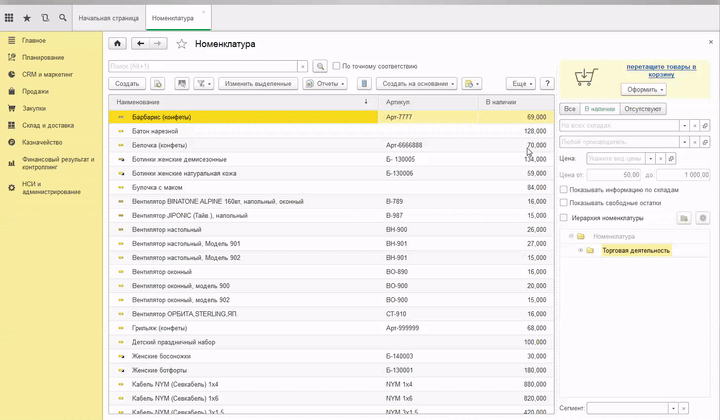Click the help question mark button
The height and width of the screenshot is (420, 720).
(x=548, y=84)
